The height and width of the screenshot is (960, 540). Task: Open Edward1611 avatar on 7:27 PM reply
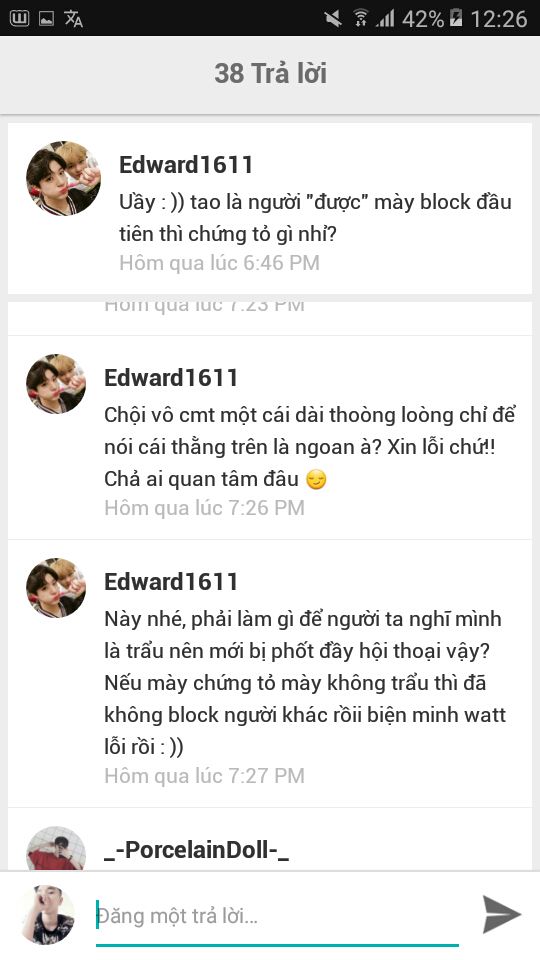coord(56,588)
